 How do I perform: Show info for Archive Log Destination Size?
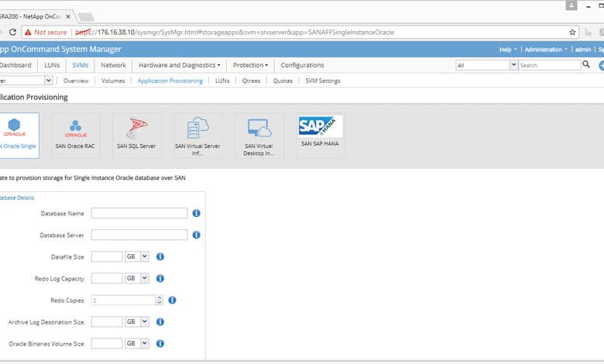click(x=160, y=321)
